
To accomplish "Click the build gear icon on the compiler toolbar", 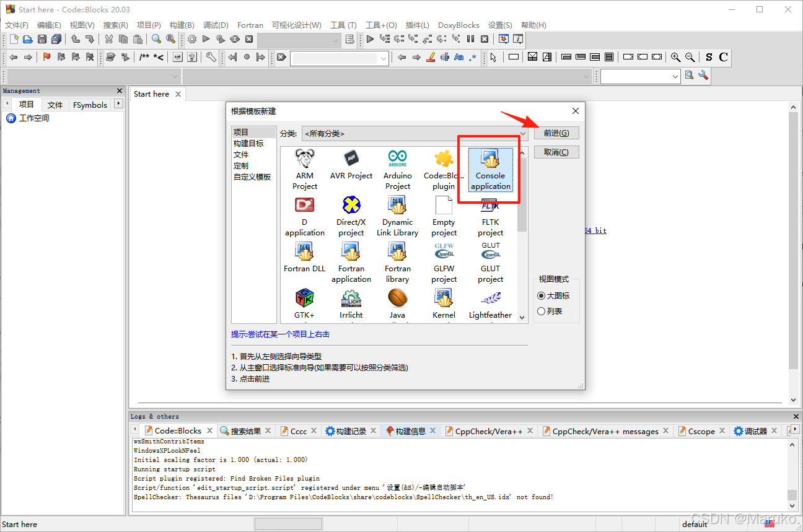I will (192, 38).
